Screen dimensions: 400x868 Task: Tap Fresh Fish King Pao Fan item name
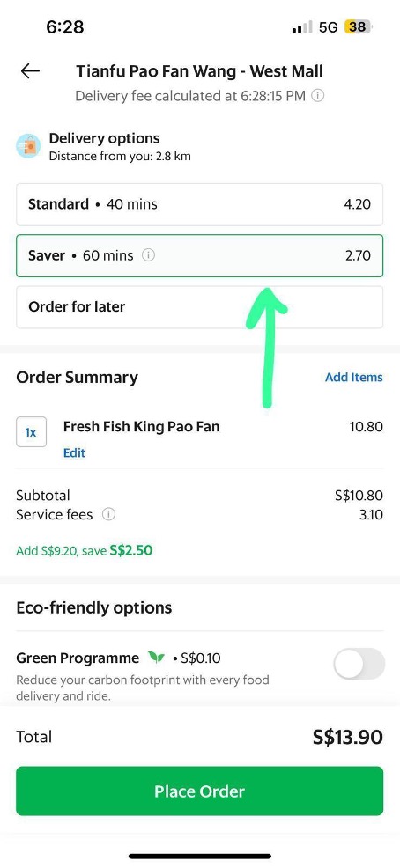[141, 426]
